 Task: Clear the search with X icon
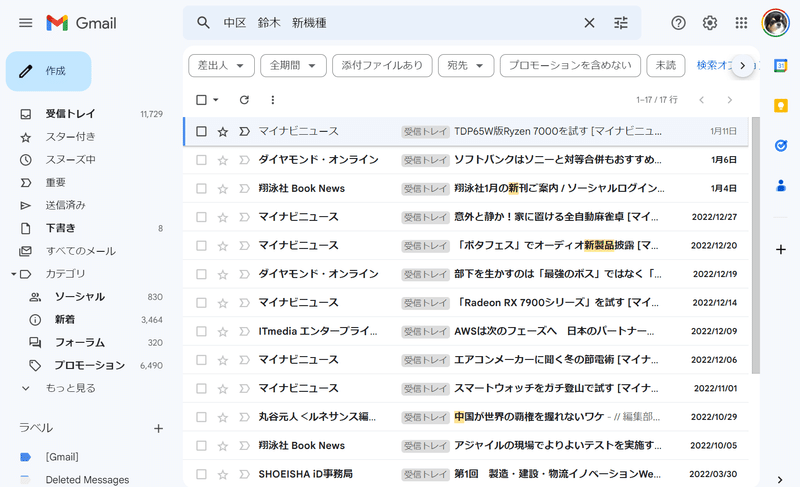(x=589, y=22)
